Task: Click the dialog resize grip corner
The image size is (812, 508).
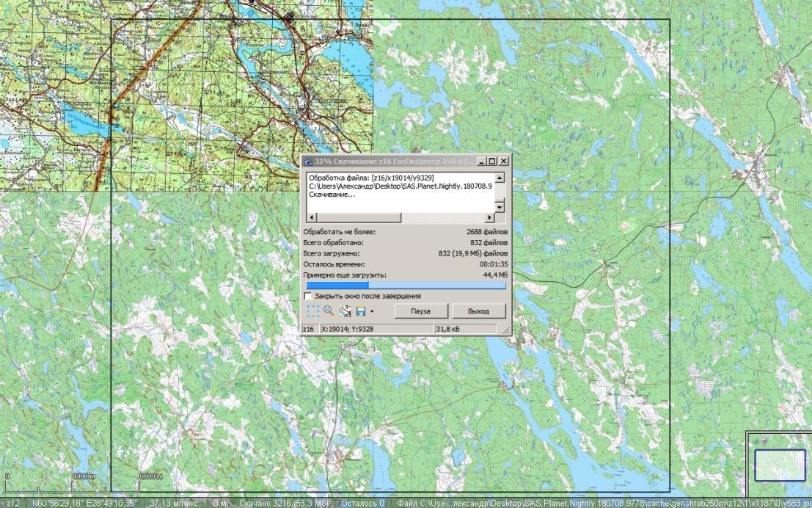Action: coord(506,331)
